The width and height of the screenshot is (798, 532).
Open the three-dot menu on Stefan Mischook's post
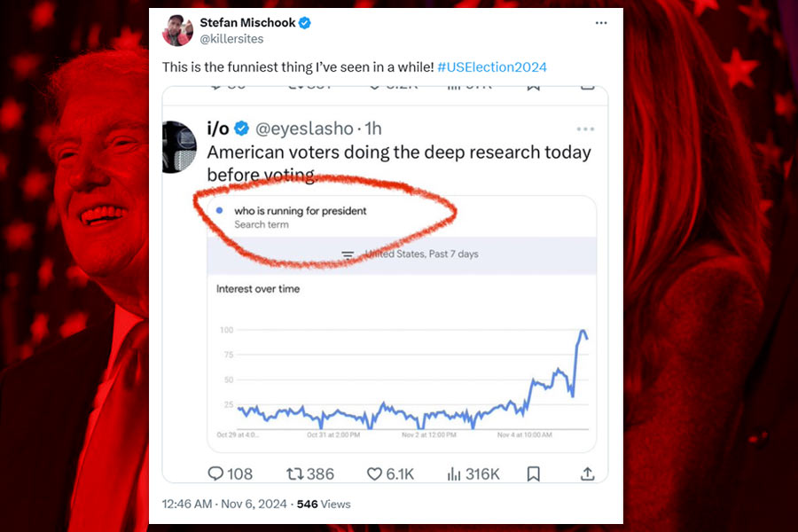[601, 23]
